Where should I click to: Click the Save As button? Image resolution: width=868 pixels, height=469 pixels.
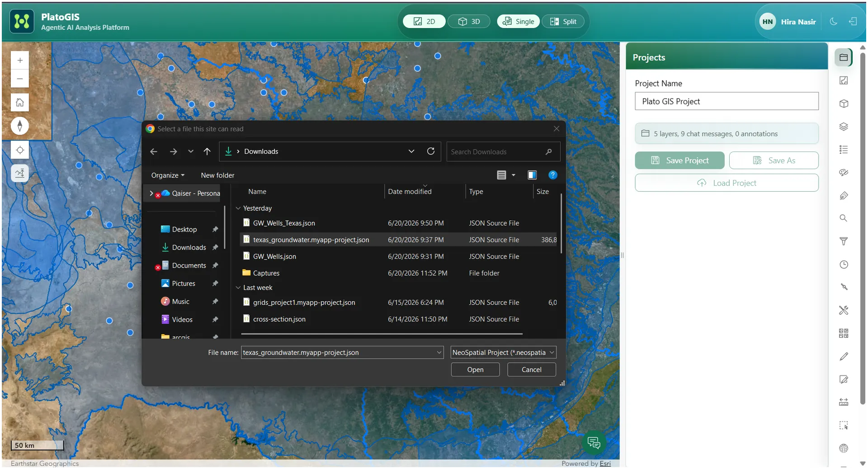pyautogui.click(x=774, y=161)
